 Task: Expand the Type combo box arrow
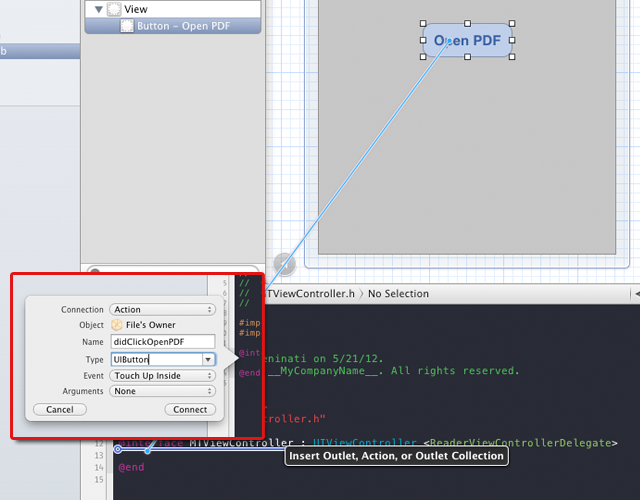coord(208,359)
